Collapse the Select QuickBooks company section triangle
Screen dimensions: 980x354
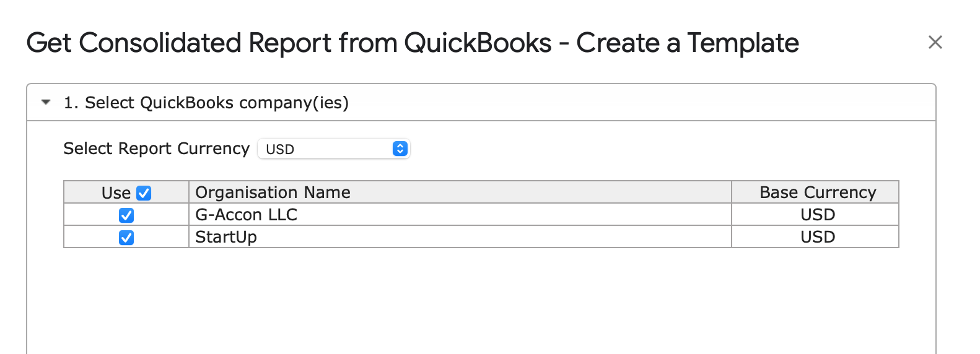click(46, 102)
